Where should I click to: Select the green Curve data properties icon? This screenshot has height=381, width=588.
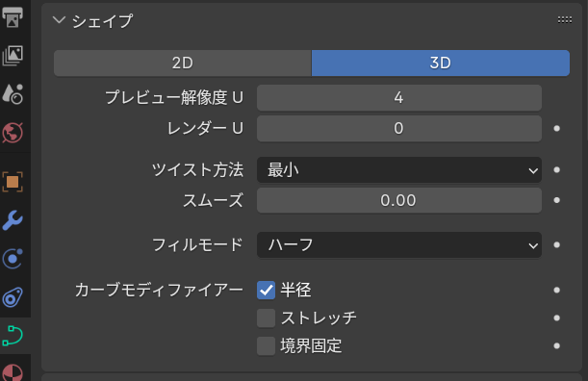tap(13, 336)
